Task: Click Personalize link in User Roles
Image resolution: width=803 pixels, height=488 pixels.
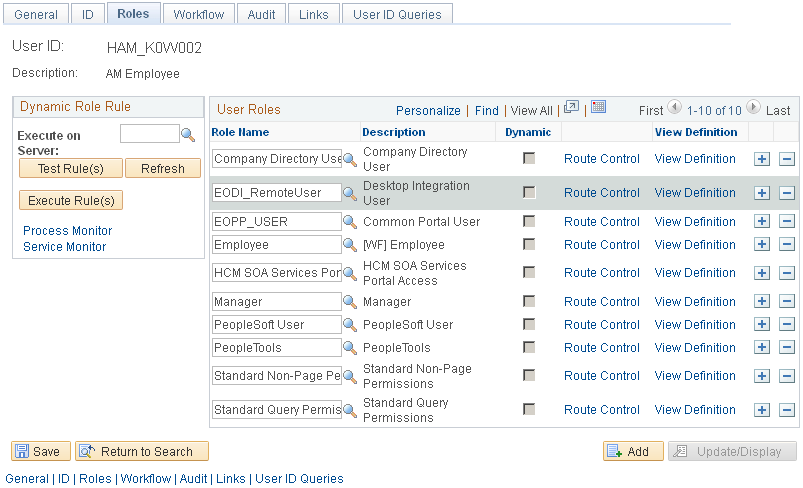Action: click(x=428, y=111)
